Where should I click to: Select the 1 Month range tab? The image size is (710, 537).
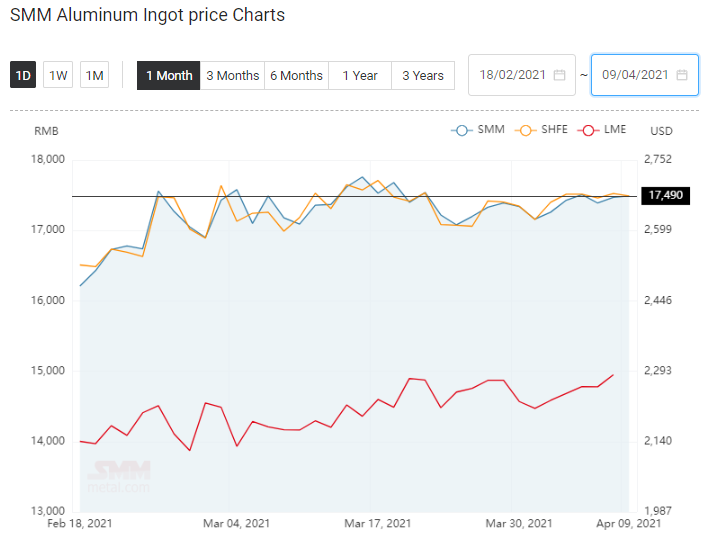[168, 76]
